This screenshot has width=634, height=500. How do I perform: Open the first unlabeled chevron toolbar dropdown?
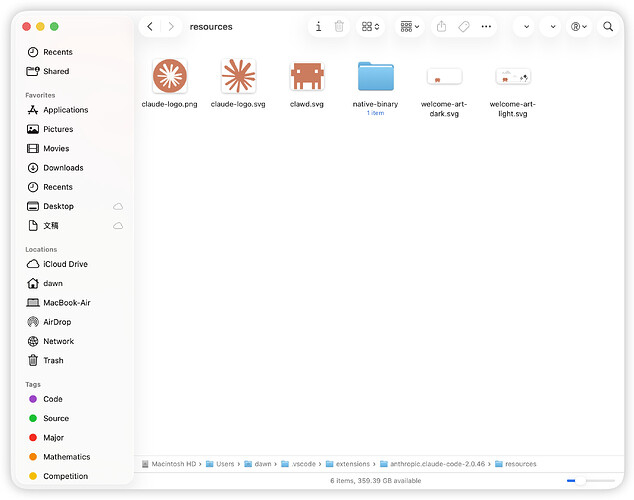coord(526,27)
